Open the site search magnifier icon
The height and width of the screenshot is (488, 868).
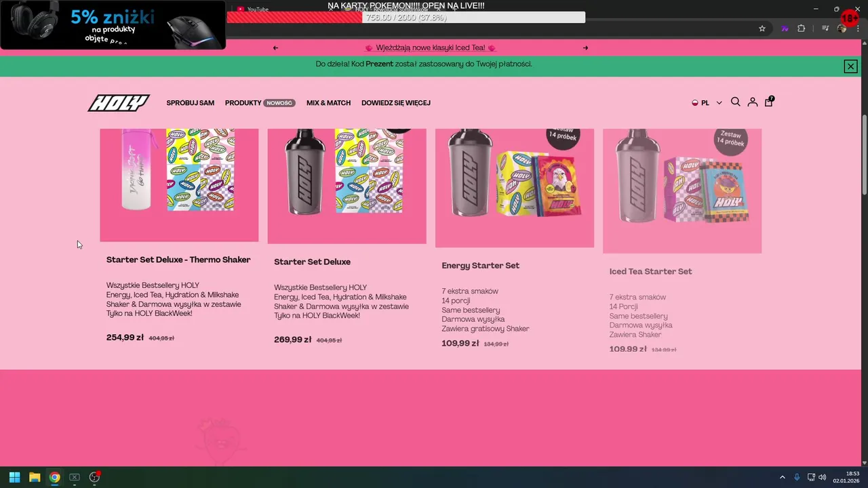click(x=735, y=102)
